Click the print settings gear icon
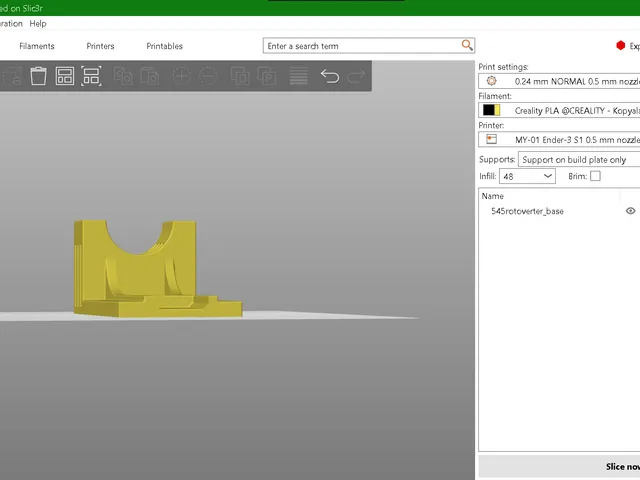The image size is (640, 480). pos(491,81)
